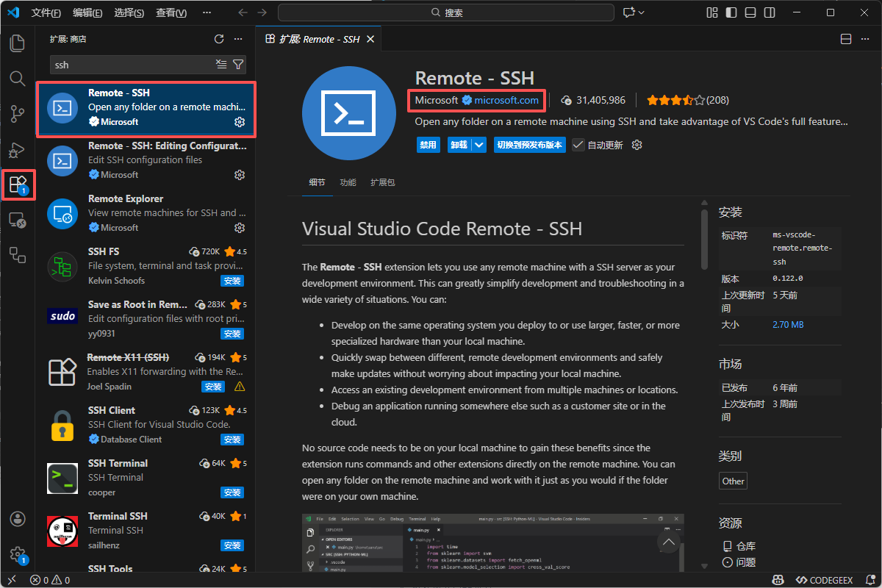Click warning icon on Remote X11 (SSH)
The height and width of the screenshot is (588, 882).
click(x=239, y=387)
